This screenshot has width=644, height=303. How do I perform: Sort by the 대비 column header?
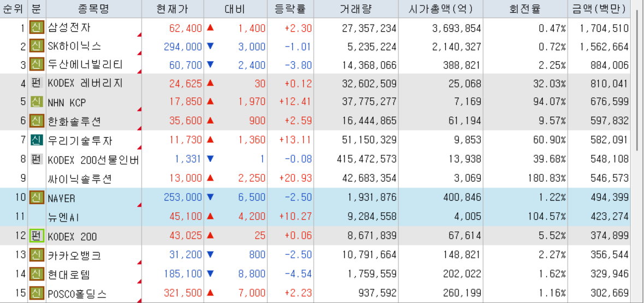[x=235, y=9]
